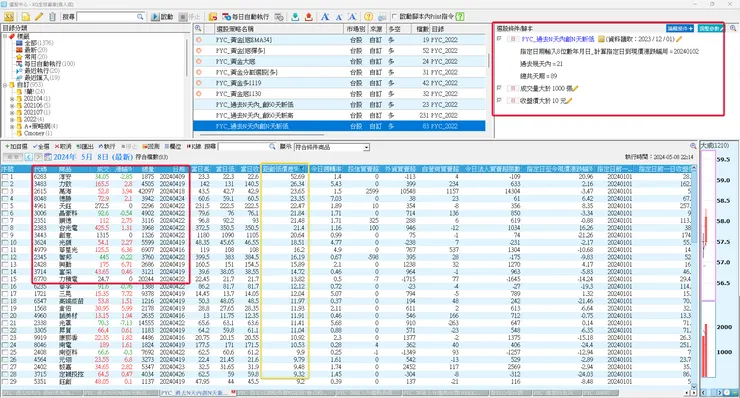
Task: Check row 8 checkbox for 2383 台光電
Action: click(x=4, y=228)
